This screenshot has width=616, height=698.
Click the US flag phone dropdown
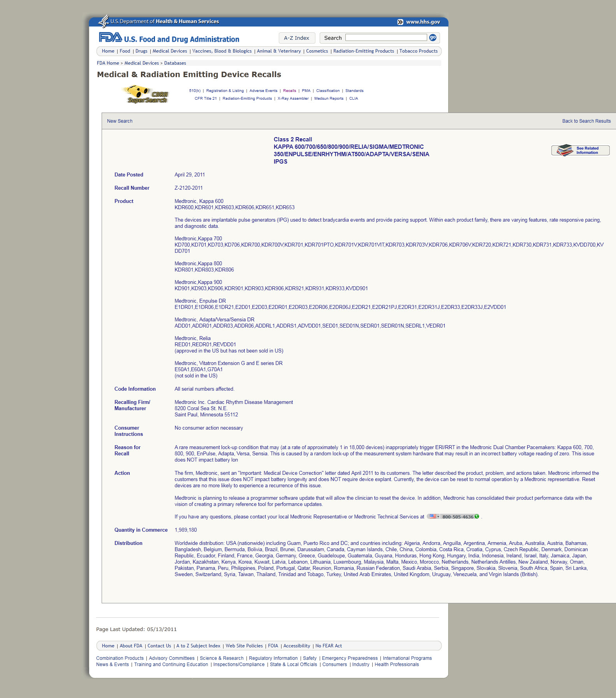[434, 516]
